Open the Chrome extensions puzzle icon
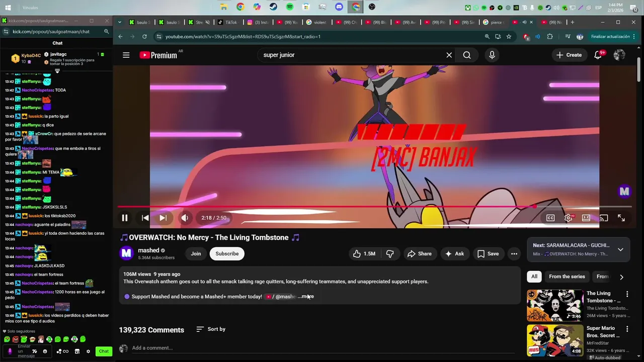 click(x=550, y=37)
